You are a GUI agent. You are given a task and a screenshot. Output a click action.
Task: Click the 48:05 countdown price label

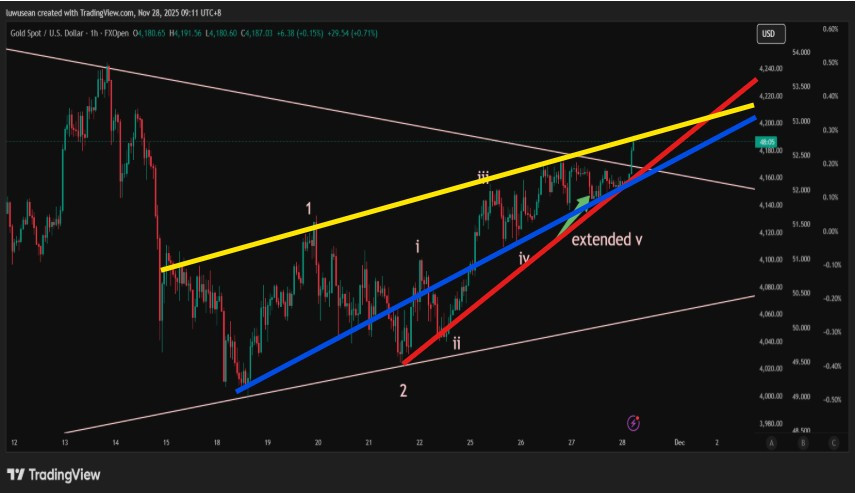coord(767,142)
